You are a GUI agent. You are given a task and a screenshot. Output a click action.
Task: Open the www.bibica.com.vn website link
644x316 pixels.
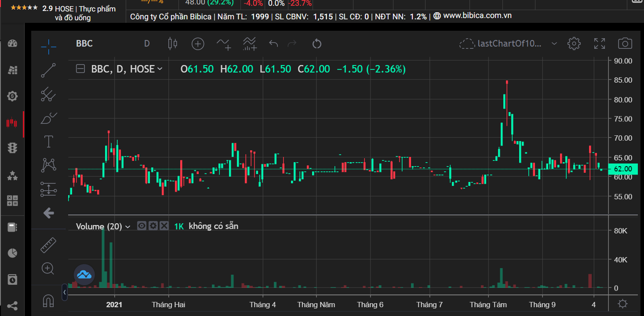477,16
